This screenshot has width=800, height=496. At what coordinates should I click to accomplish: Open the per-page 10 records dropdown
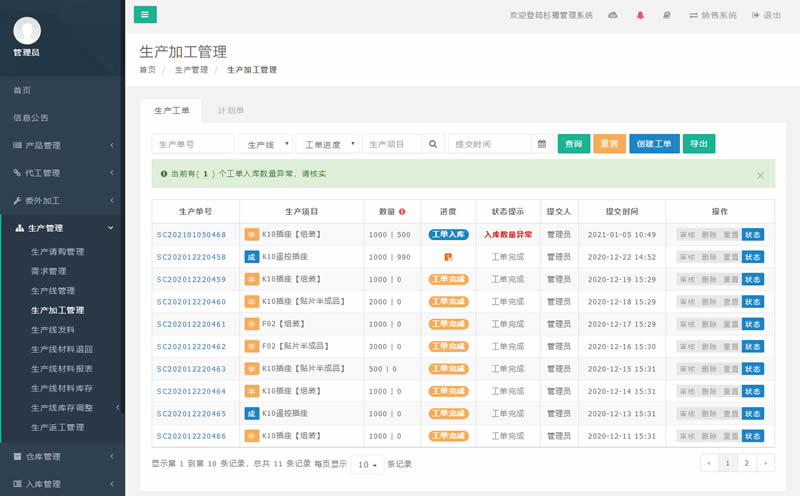click(x=367, y=464)
